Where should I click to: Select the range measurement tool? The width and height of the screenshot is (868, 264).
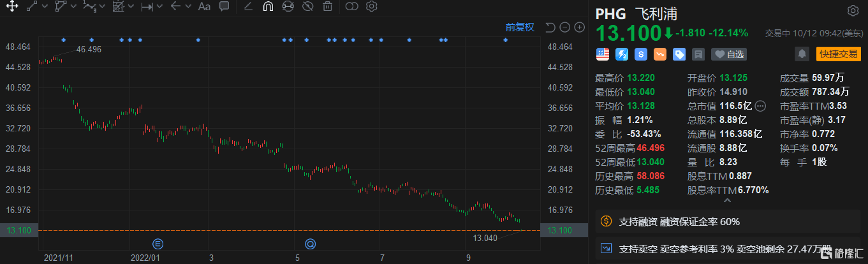click(x=147, y=6)
